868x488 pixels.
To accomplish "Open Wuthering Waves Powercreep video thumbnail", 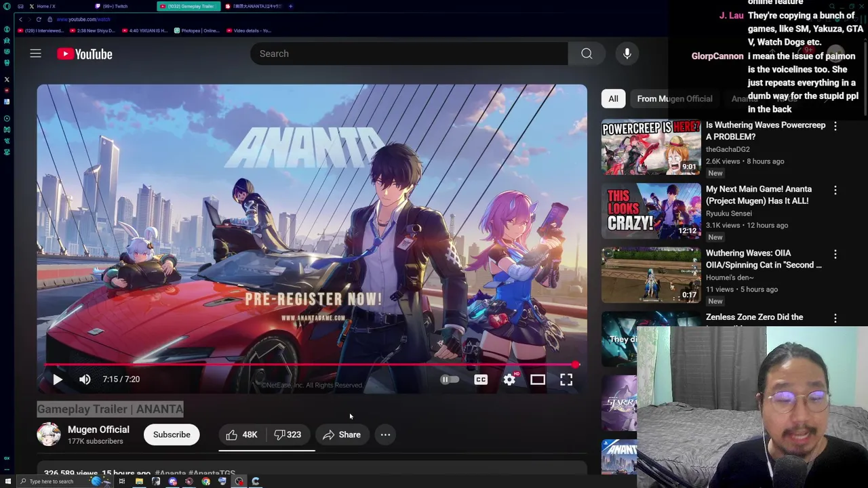I will pos(651,147).
